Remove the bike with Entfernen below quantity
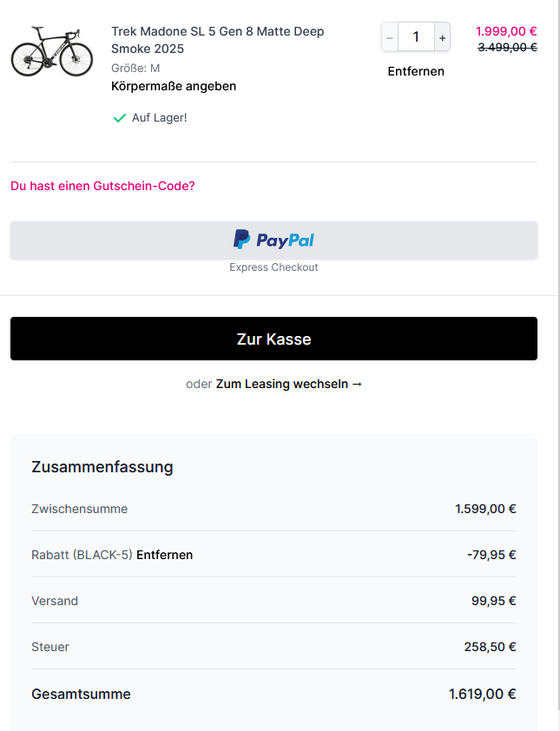Viewport: 560px width, 731px height. click(x=416, y=71)
